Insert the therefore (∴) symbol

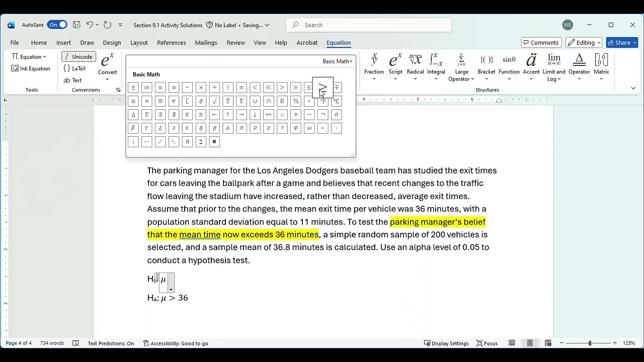pyautogui.click(x=282, y=115)
